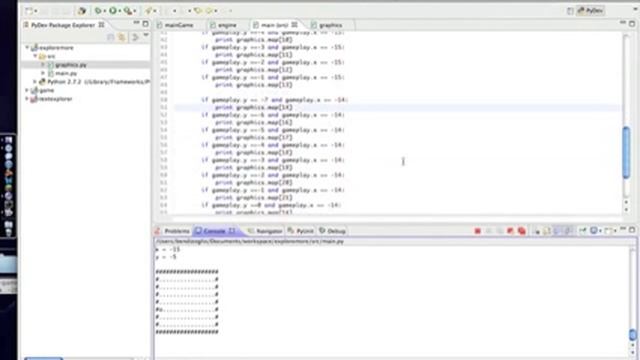640x360 pixels.
Task: Open the Debug dropdown arrow
Action: (105, 11)
